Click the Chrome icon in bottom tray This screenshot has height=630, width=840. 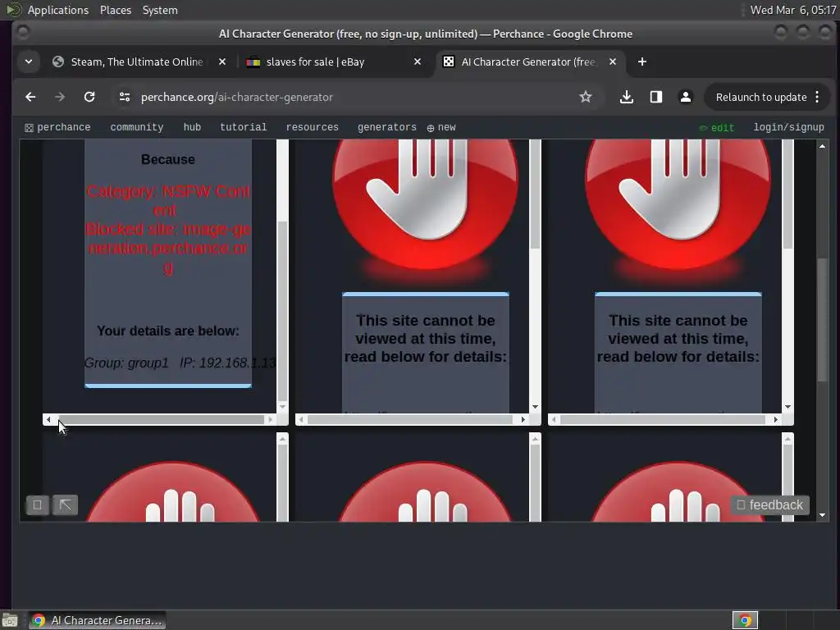745,620
